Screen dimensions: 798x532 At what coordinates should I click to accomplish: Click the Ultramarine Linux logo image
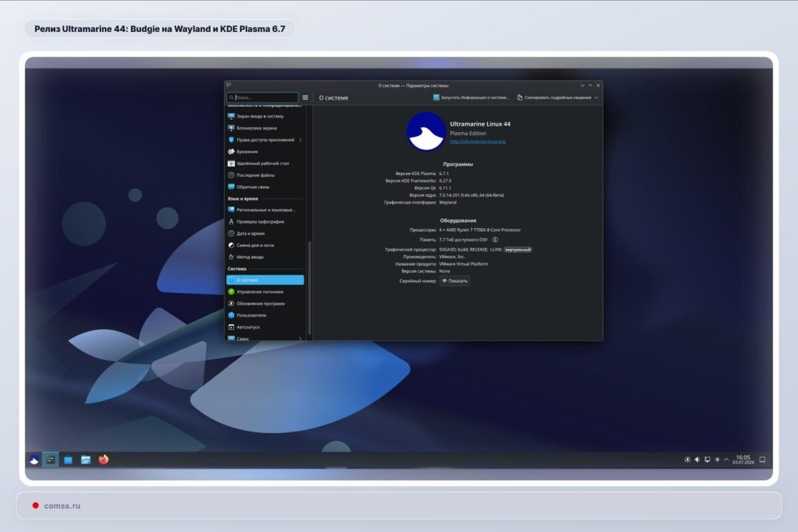(x=426, y=132)
